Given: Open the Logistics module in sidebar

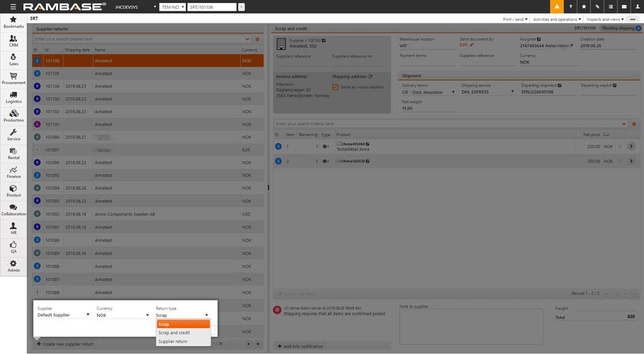Looking at the screenshot, I should pyautogui.click(x=13, y=97).
